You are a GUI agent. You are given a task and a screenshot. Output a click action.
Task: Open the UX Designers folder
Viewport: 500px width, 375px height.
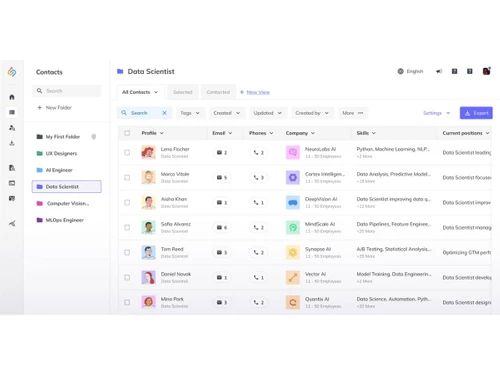pos(67,153)
